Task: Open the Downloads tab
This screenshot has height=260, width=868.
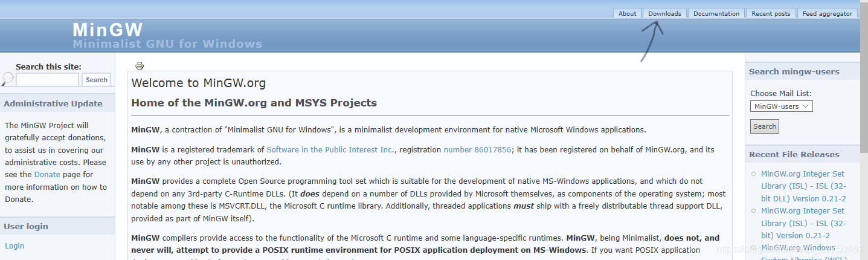Action: 664,13
